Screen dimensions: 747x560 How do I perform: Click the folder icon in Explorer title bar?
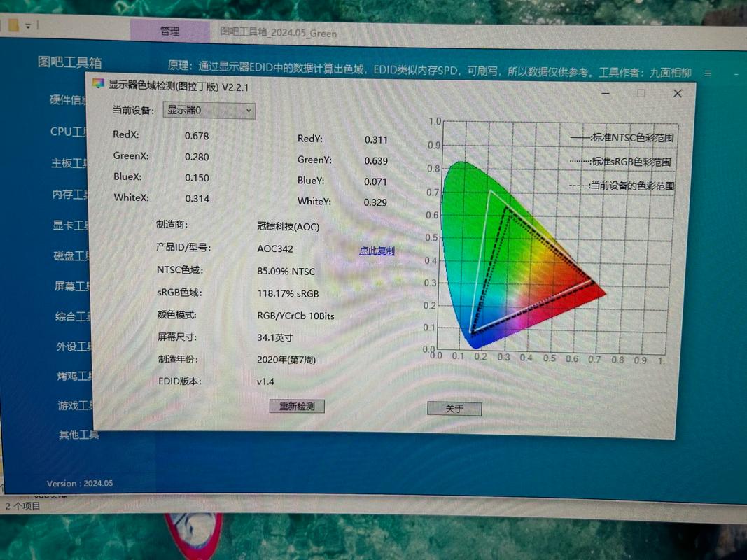point(13,26)
